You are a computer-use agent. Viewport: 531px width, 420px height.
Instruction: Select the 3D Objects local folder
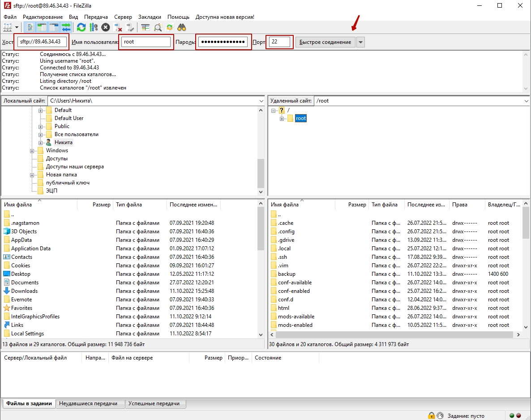pyautogui.click(x=24, y=231)
